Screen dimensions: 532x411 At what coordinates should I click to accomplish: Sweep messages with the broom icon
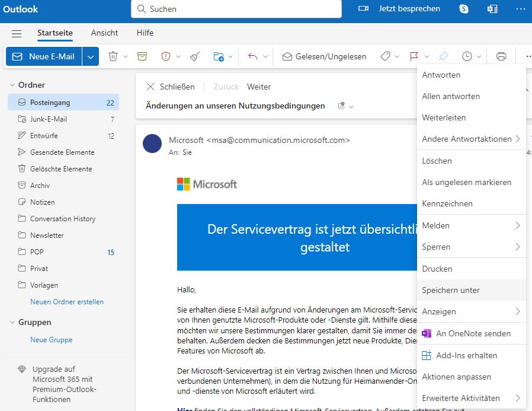pyautogui.click(x=195, y=56)
